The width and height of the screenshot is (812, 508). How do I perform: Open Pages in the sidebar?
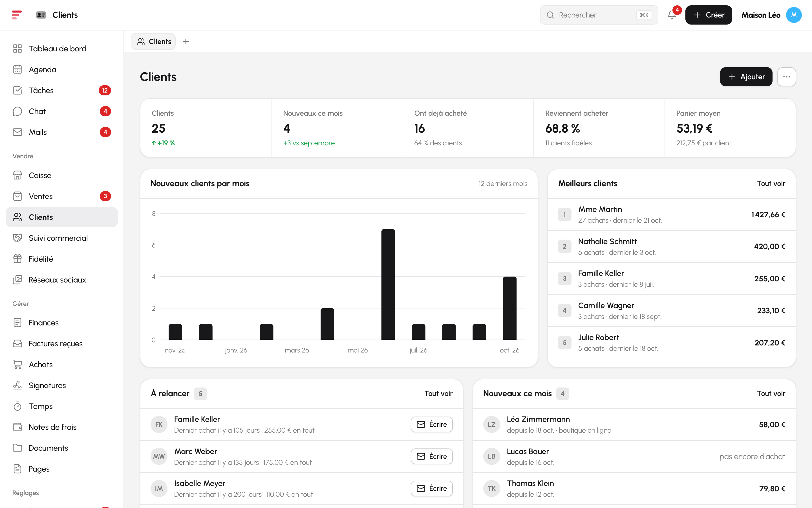tap(62, 469)
